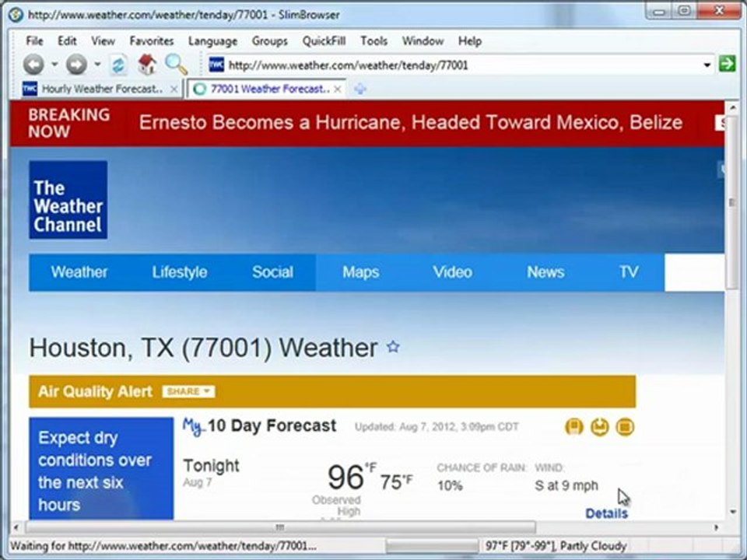Open the QuickFill menu
747x560 pixels.
(324, 41)
